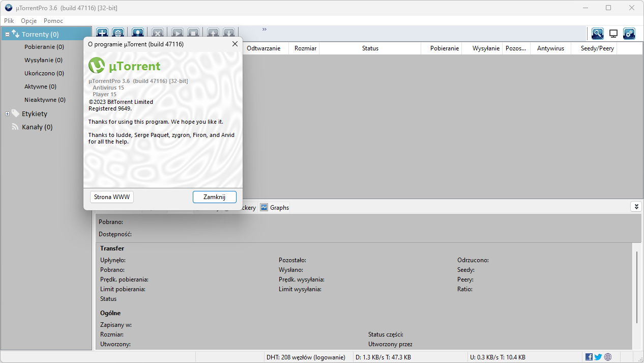Select Kanały (0) in sidebar
This screenshot has width=644, height=363.
coord(37,127)
